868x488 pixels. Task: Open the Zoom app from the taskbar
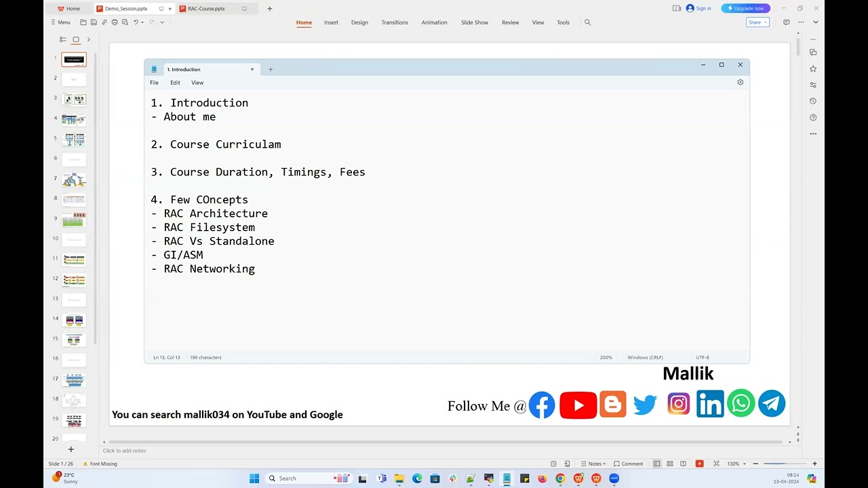click(x=614, y=479)
